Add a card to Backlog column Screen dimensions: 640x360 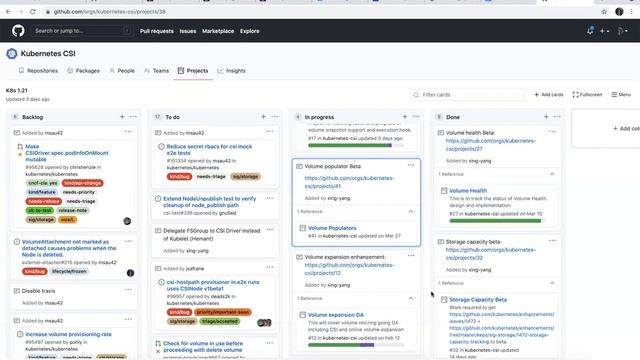tap(122, 117)
